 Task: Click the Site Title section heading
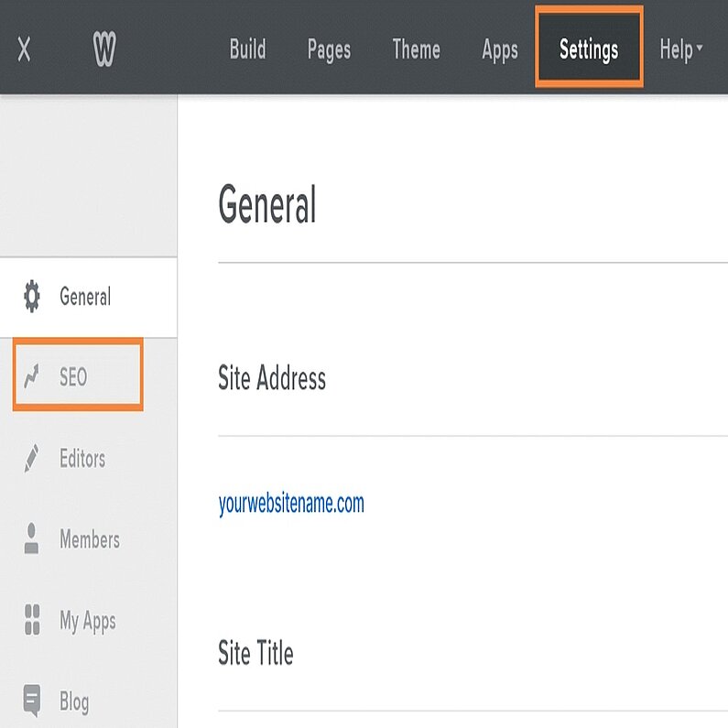[x=255, y=653]
